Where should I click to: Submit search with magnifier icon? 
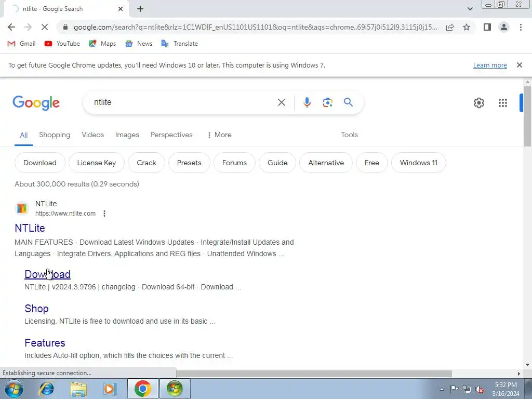pyautogui.click(x=348, y=102)
